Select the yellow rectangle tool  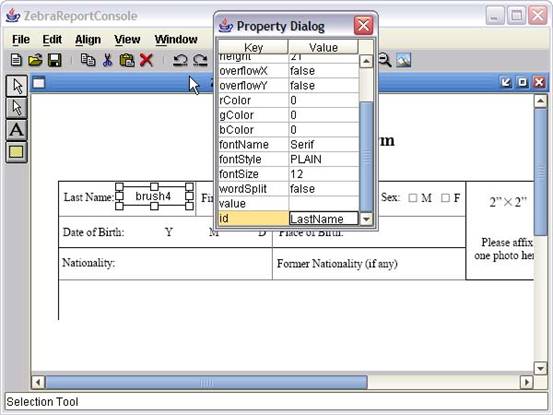[x=17, y=152]
